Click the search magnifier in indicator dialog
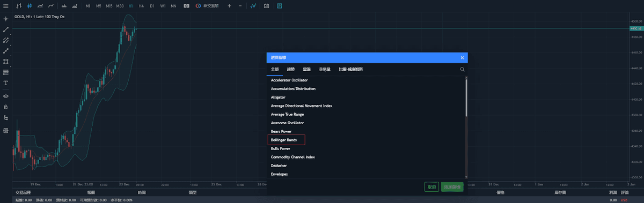 click(462, 69)
